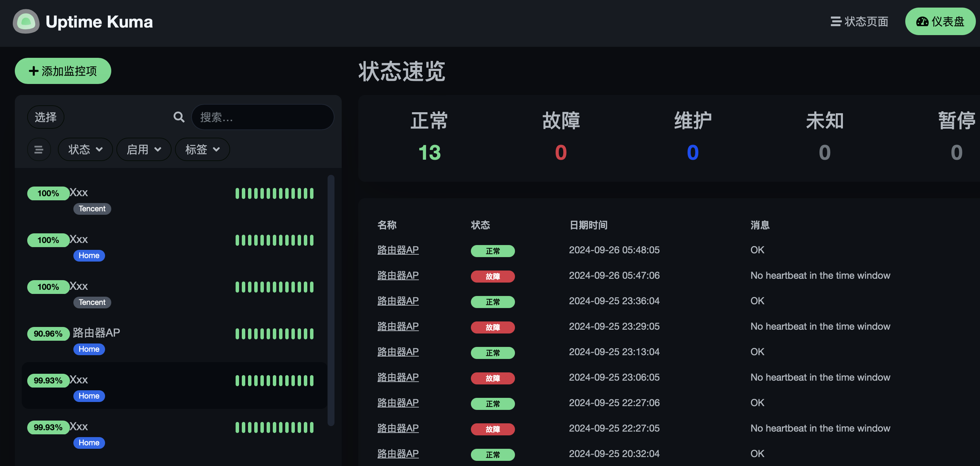980x466 pixels.
Task: Open the list layout icon below search
Action: [x=39, y=149]
